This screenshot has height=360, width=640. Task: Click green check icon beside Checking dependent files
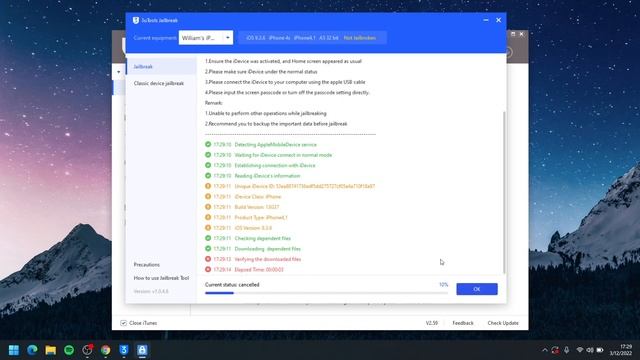click(208, 238)
